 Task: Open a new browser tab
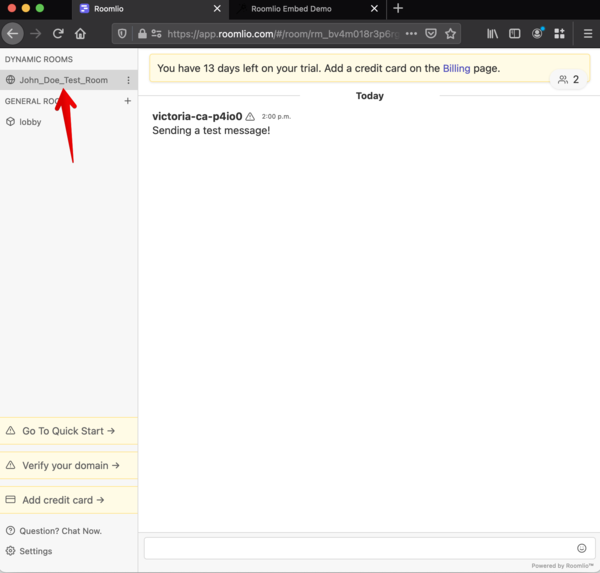pyautogui.click(x=398, y=8)
